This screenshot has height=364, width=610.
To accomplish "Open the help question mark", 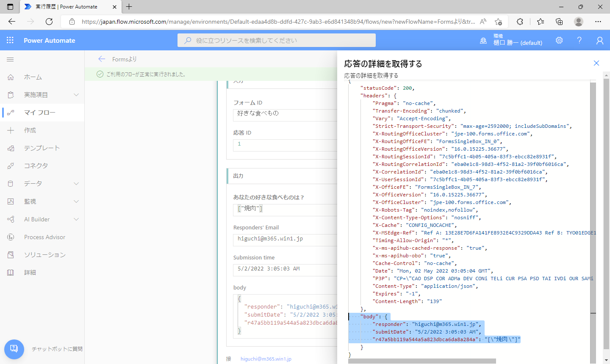I will pyautogui.click(x=579, y=40).
